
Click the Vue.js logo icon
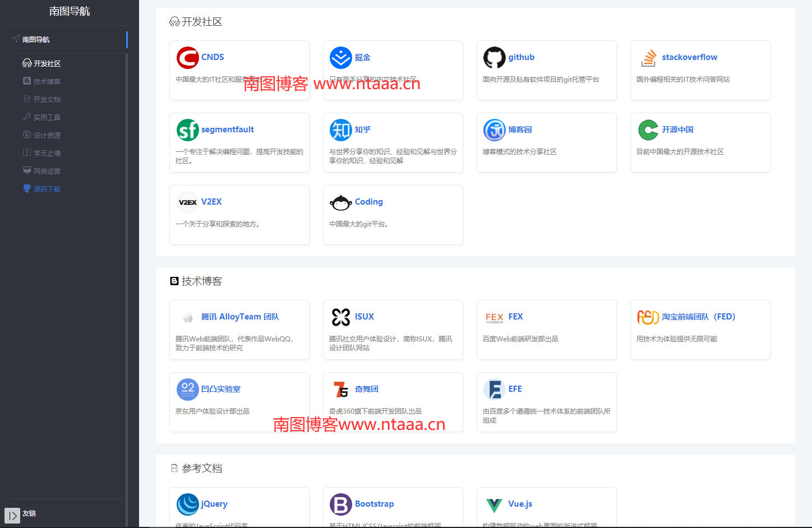pyautogui.click(x=494, y=504)
